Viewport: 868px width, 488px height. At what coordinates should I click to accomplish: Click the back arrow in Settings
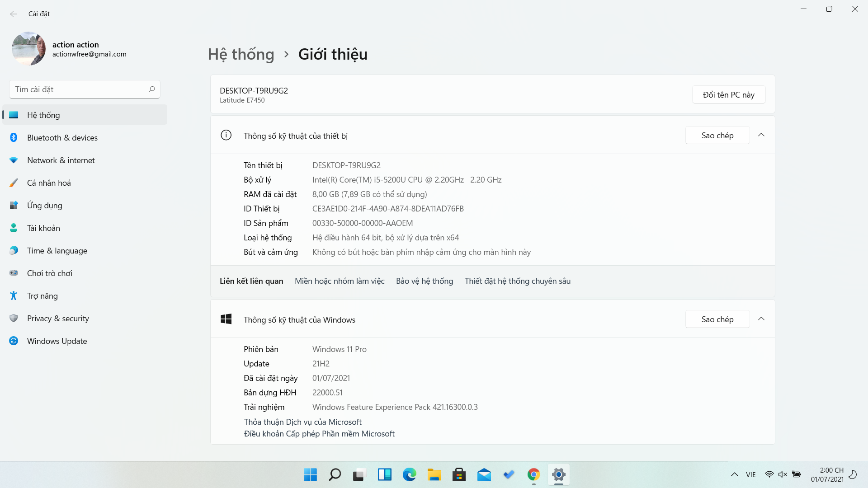(14, 14)
